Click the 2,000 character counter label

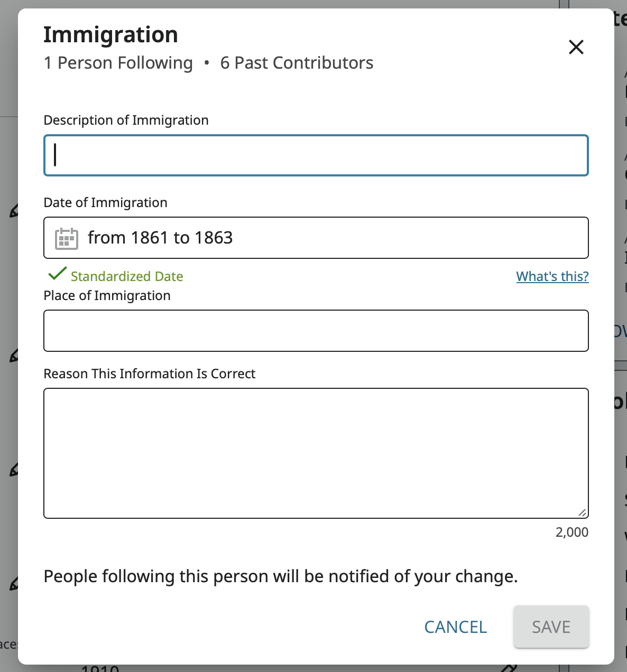(x=571, y=532)
